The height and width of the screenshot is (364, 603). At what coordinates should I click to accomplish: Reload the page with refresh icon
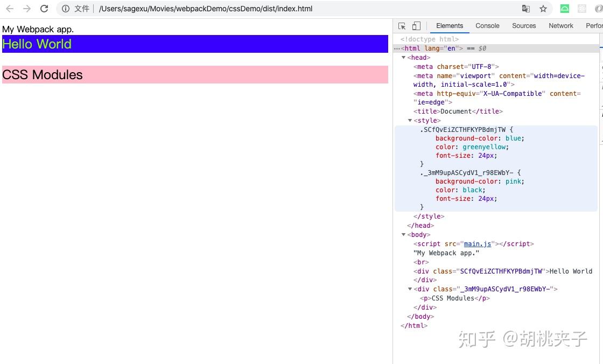44,9
